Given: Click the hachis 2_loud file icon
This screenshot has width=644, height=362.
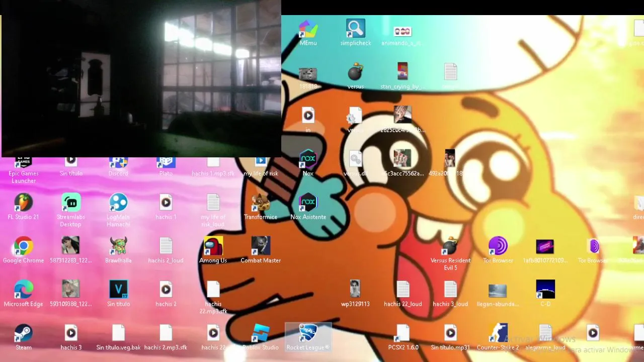Looking at the screenshot, I should coord(166,250).
